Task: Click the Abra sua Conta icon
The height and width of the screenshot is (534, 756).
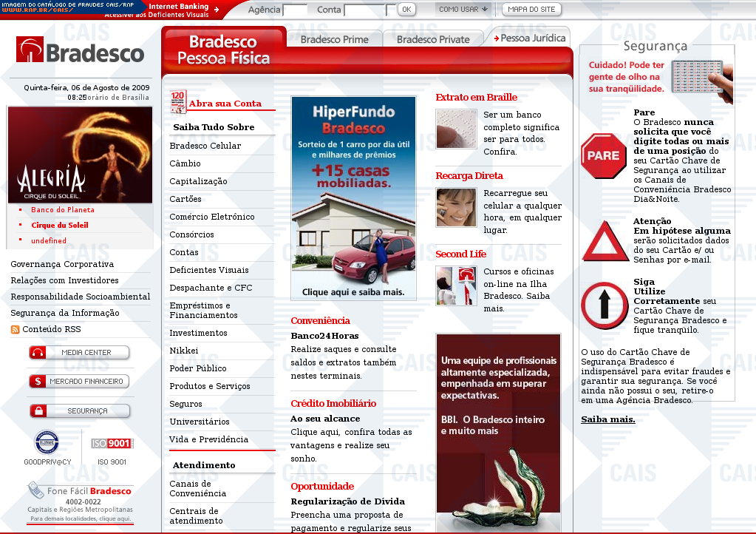Action: coord(178,102)
